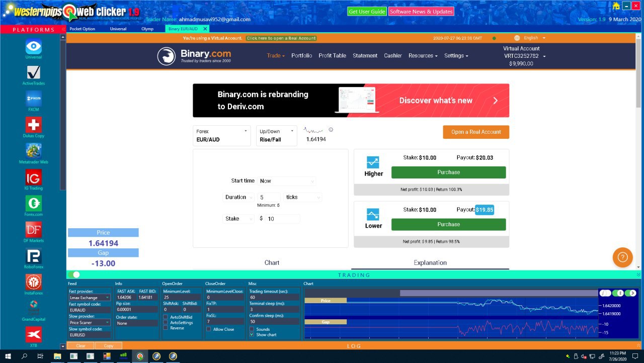Open the Trade menu
The height and width of the screenshot is (363, 644).
coord(276,56)
